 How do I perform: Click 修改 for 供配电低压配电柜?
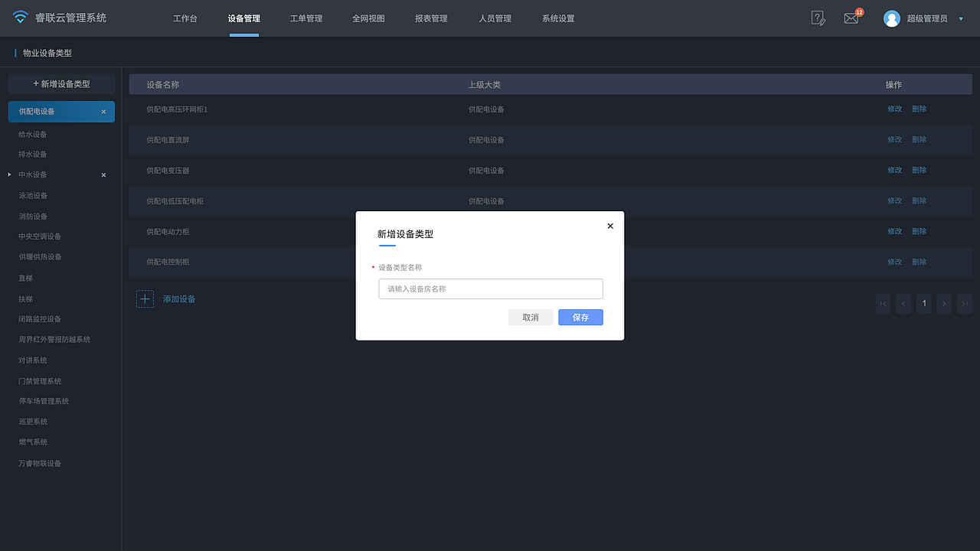click(894, 201)
